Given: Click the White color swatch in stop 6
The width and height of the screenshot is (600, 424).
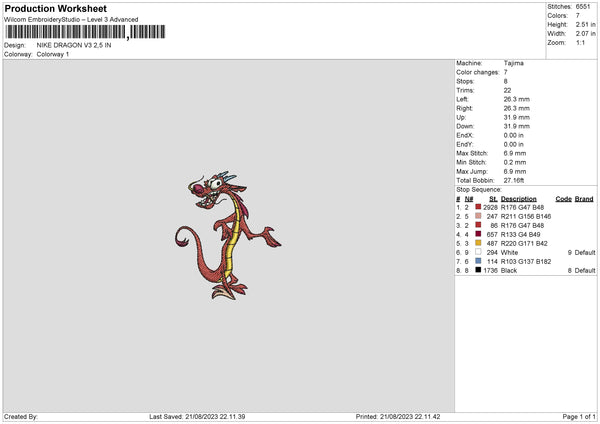Looking at the screenshot, I should coord(478,252).
